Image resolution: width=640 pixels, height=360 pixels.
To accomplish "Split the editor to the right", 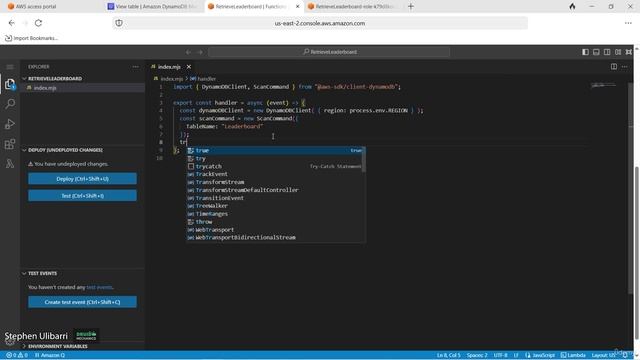I will (613, 67).
